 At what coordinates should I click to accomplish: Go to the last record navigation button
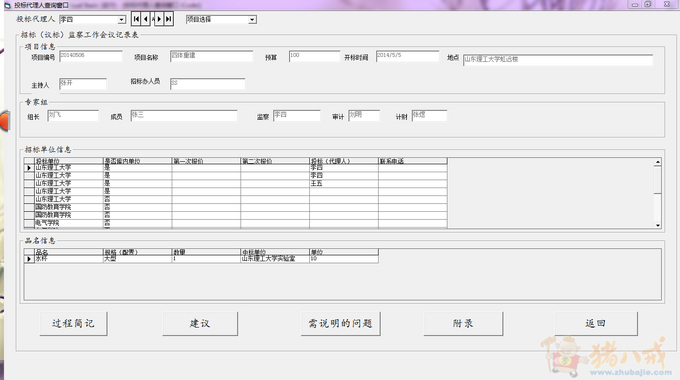[x=169, y=19]
